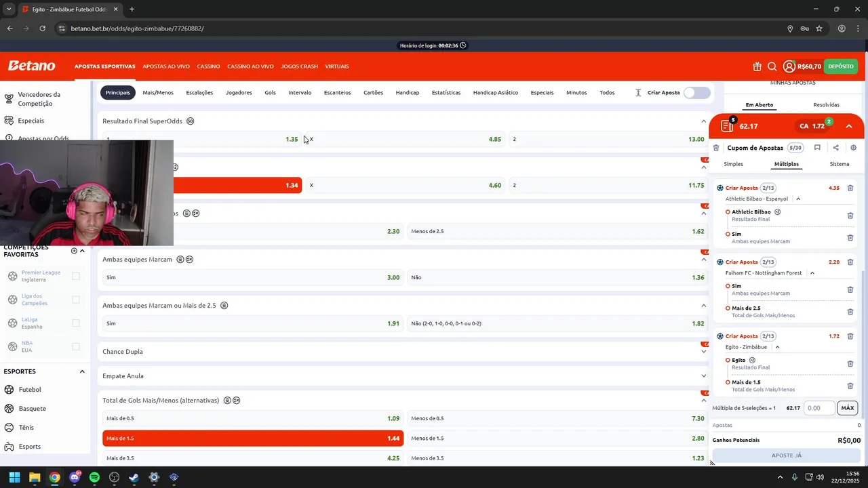Open the search magnifier in Betano header
The height and width of the screenshot is (488, 868).
772,66
